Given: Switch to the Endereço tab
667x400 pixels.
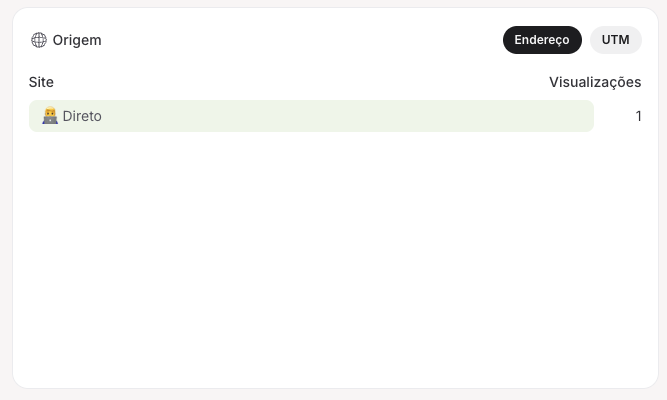Looking at the screenshot, I should tap(541, 40).
